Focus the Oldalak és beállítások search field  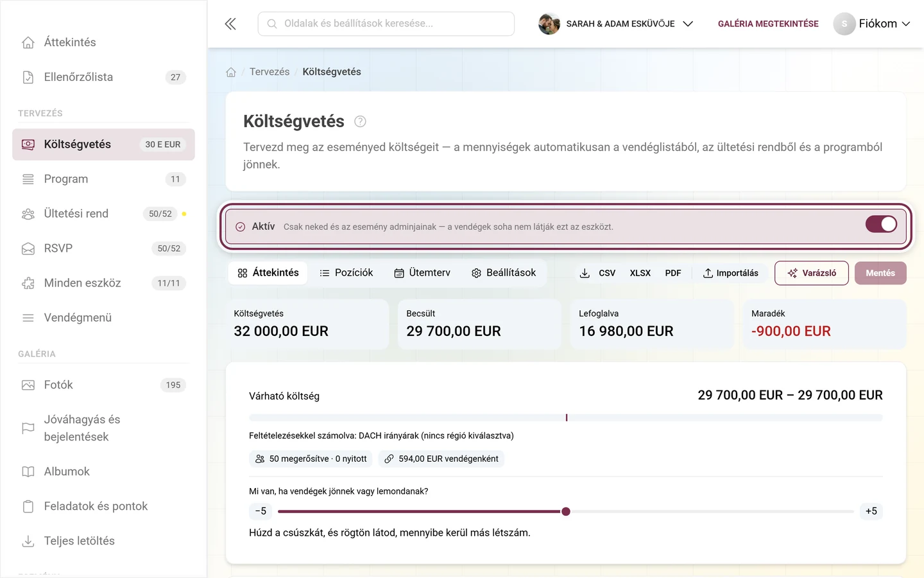tap(386, 24)
